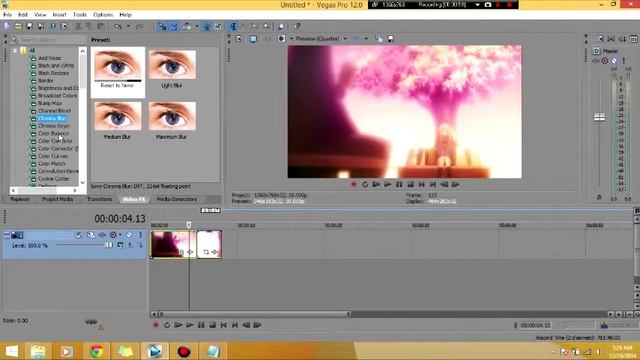Screen dimensions: 640x360
Task: Open the Edit menu
Action: (23, 15)
